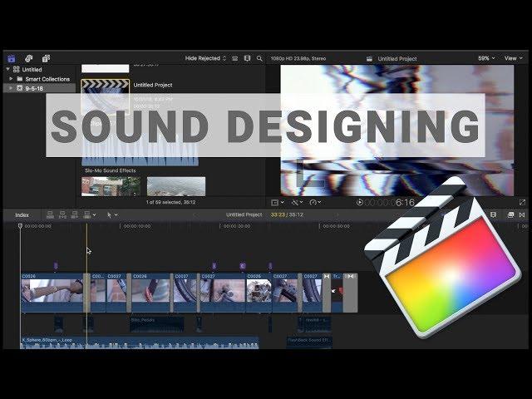This screenshot has height=399, width=532.
Task: Click the purple marker labeled C
Action: 243,266
